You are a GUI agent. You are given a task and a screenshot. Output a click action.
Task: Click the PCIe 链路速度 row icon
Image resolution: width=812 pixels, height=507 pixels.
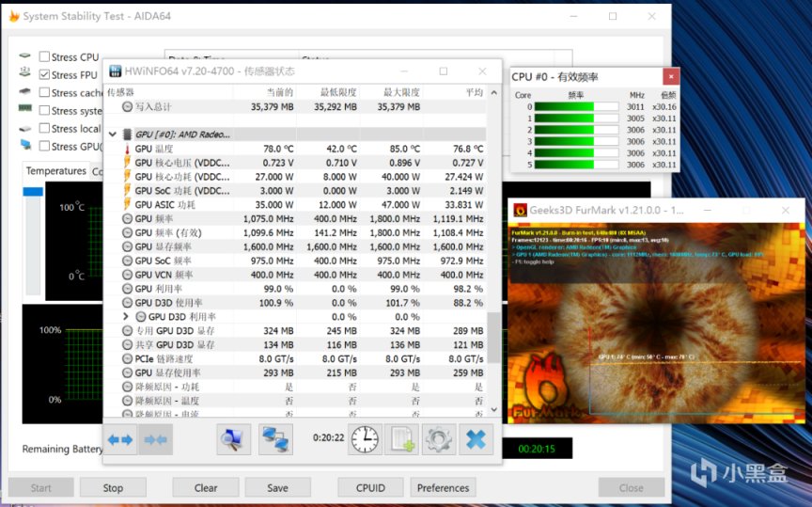coord(127,358)
